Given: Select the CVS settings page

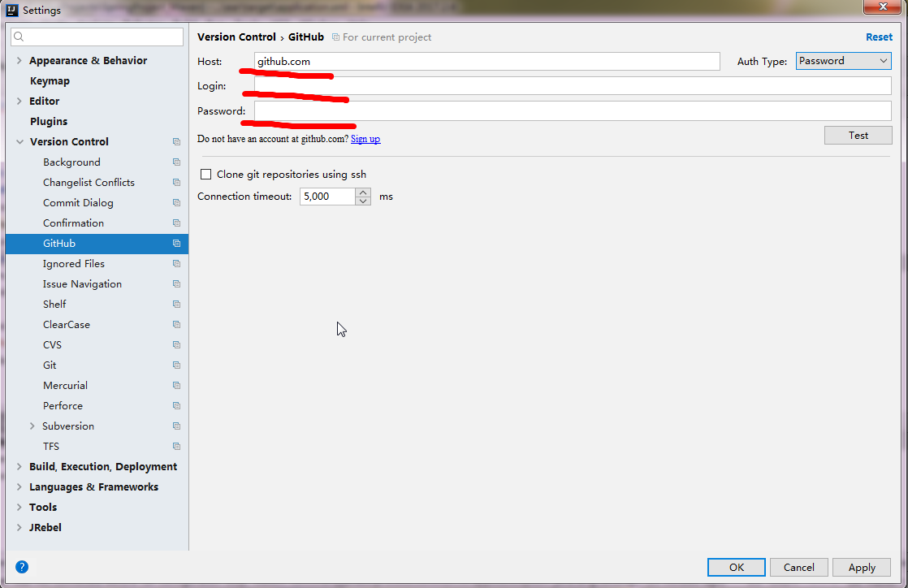Looking at the screenshot, I should [52, 344].
